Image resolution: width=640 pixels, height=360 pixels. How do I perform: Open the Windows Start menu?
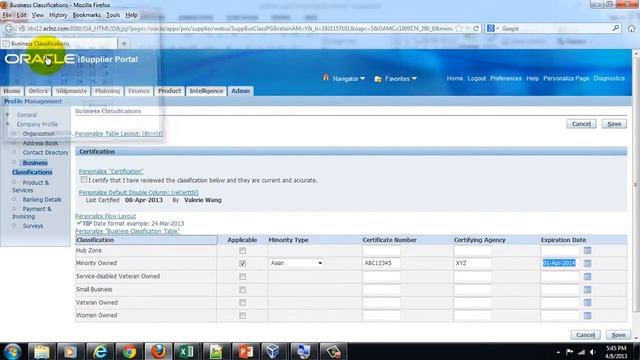pyautogui.click(x=12, y=351)
